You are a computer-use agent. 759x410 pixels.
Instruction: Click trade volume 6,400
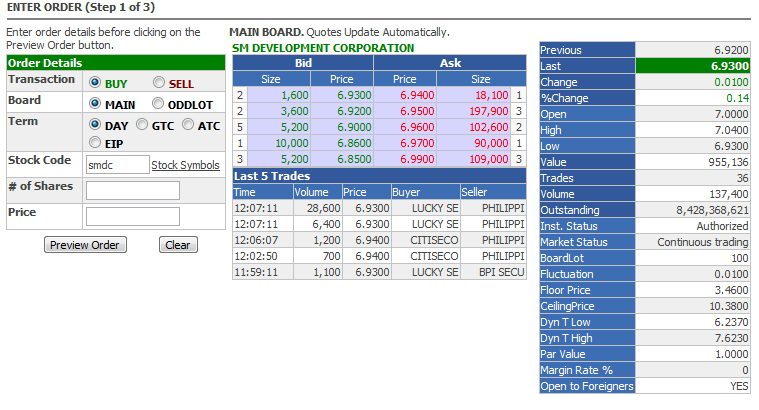pos(326,224)
